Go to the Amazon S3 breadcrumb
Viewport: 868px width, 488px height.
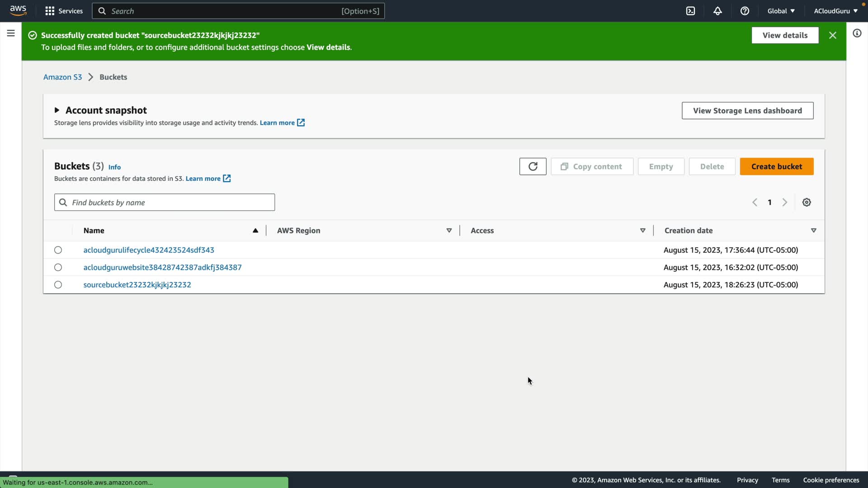coord(62,77)
